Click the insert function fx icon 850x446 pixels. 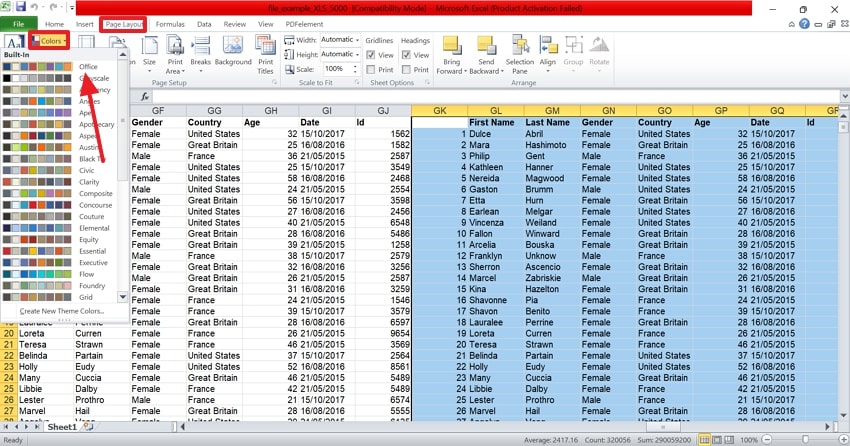pyautogui.click(x=145, y=96)
